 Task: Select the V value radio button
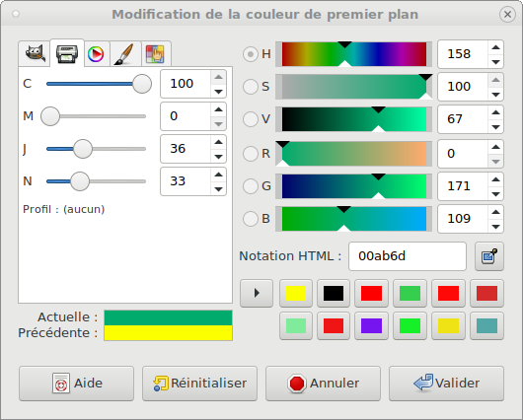(x=251, y=119)
